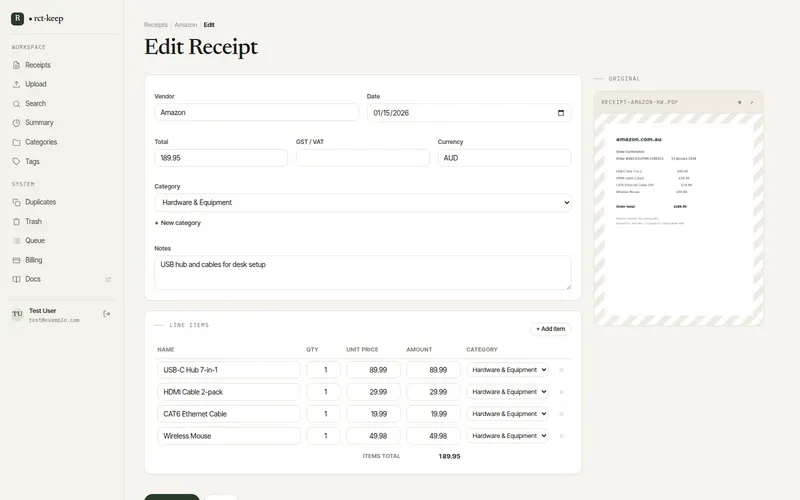
Task: Open the receipt Category dropdown
Action: [x=363, y=203]
